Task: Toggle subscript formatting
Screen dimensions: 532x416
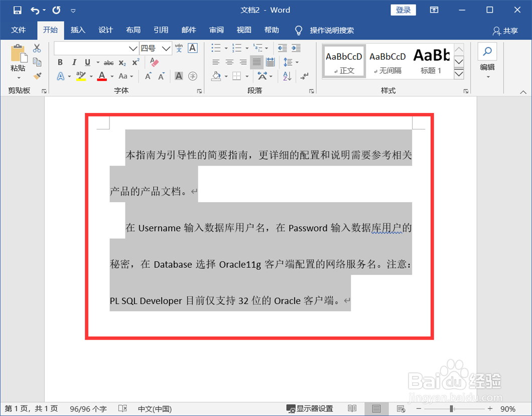Action: 122,62
